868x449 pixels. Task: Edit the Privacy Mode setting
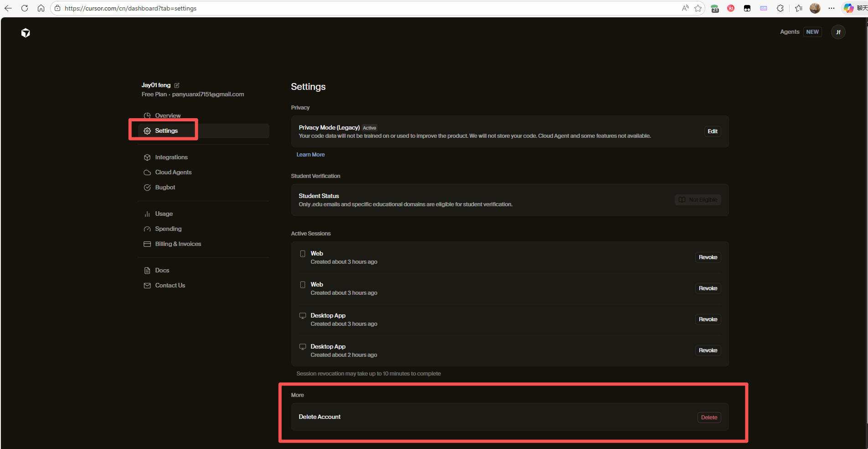(713, 131)
